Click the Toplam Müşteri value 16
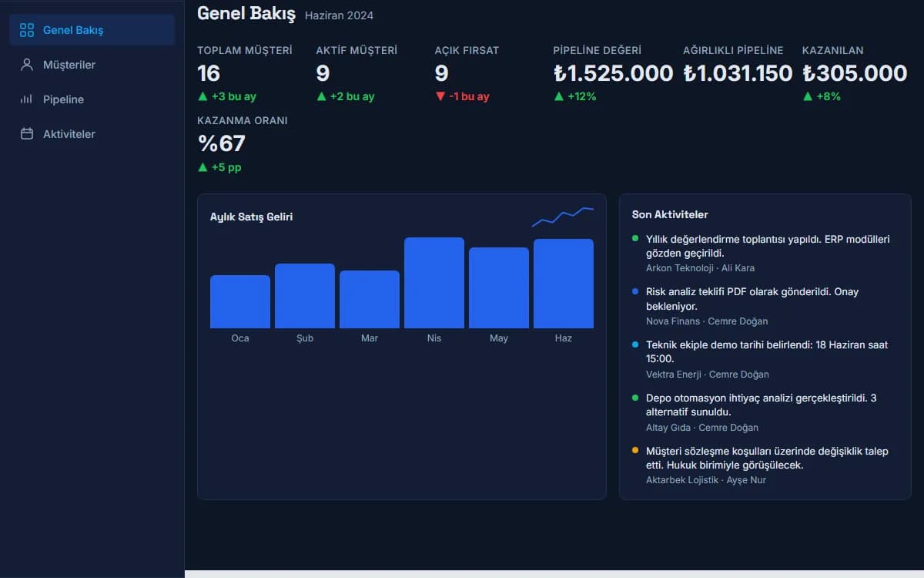The width and height of the screenshot is (924, 578). click(209, 73)
